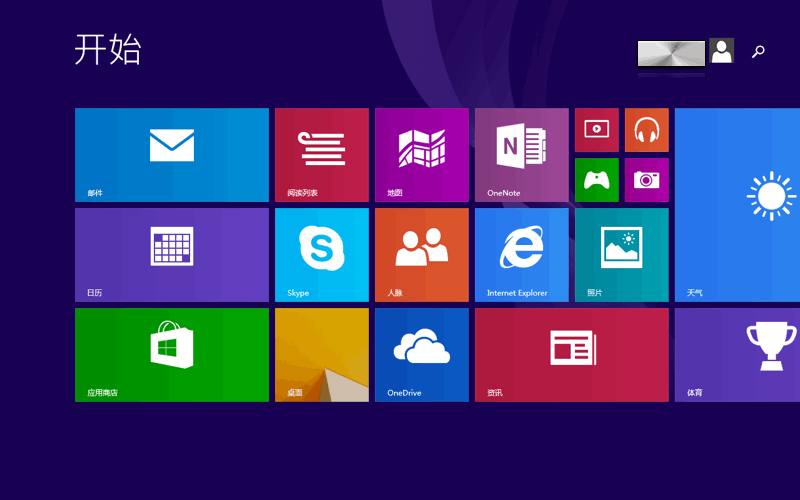This screenshot has width=800, height=500.
Task: Open the Desktop (桌面) tile
Action: pyautogui.click(x=322, y=355)
